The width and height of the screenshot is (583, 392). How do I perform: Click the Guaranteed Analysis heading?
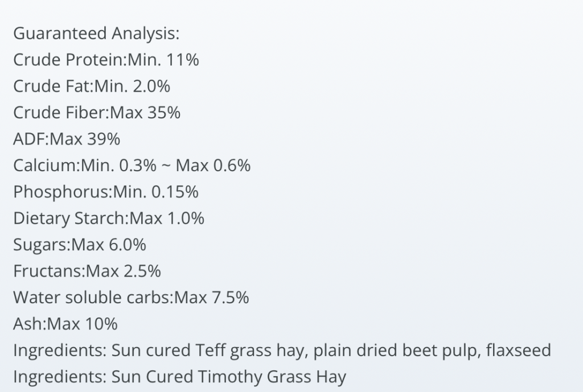pos(96,34)
